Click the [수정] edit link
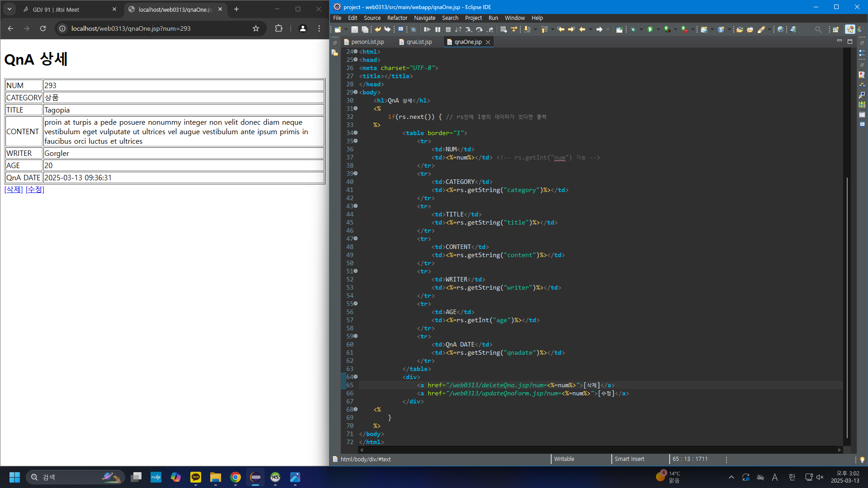Viewport: 868px width, 488px height. pyautogui.click(x=35, y=190)
